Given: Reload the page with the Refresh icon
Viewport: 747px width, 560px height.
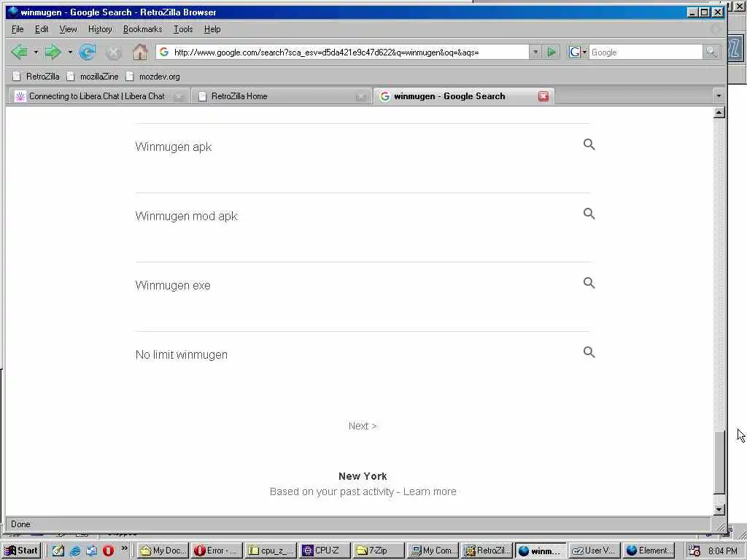Looking at the screenshot, I should (88, 52).
